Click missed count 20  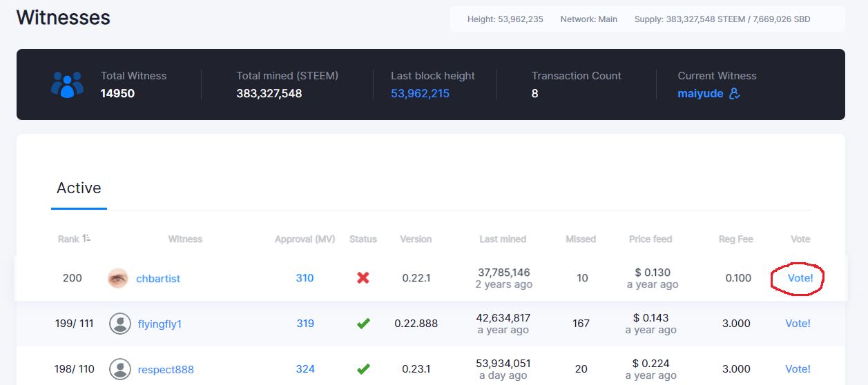581,369
